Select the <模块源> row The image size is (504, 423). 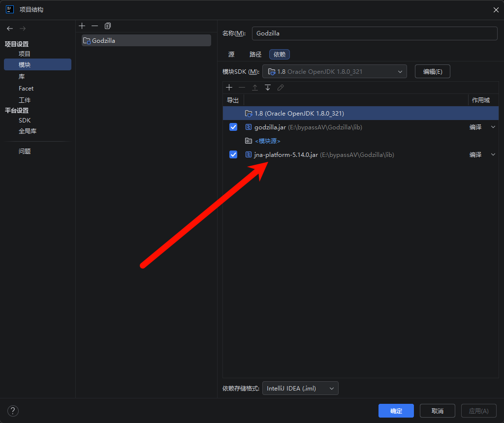[x=361, y=141]
